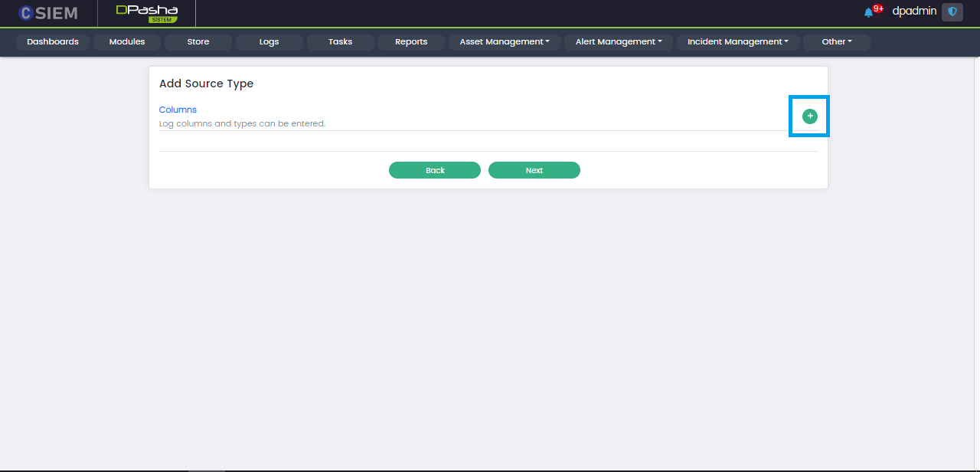980x472 pixels.
Task: Expand the Asset Management dropdown
Action: (x=505, y=42)
